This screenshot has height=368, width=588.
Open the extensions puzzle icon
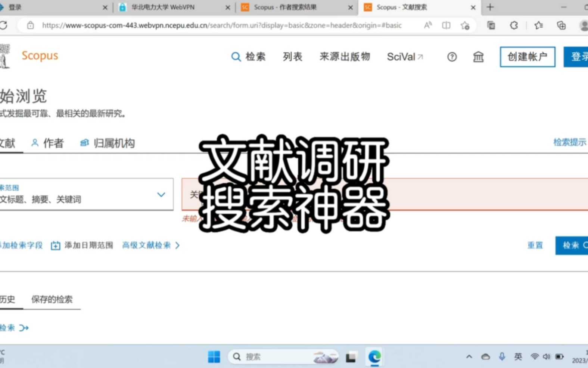pyautogui.click(x=514, y=25)
